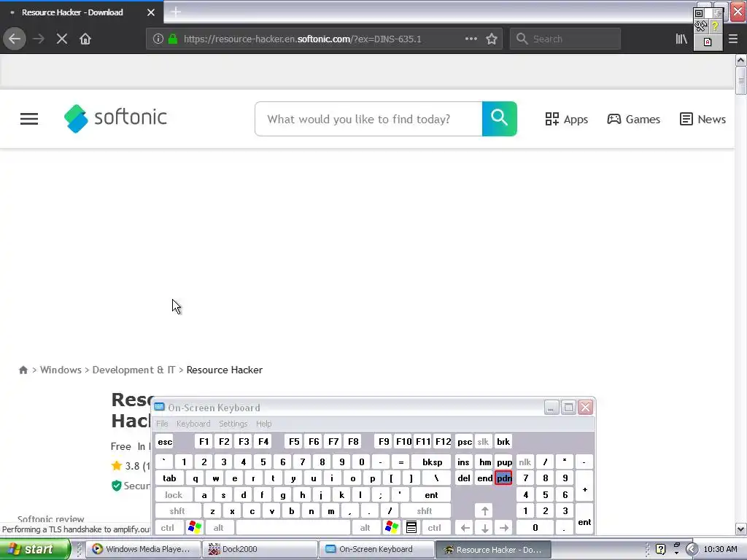This screenshot has width=747, height=560.
Task: Click the space bar key
Action: pyautogui.click(x=293, y=528)
